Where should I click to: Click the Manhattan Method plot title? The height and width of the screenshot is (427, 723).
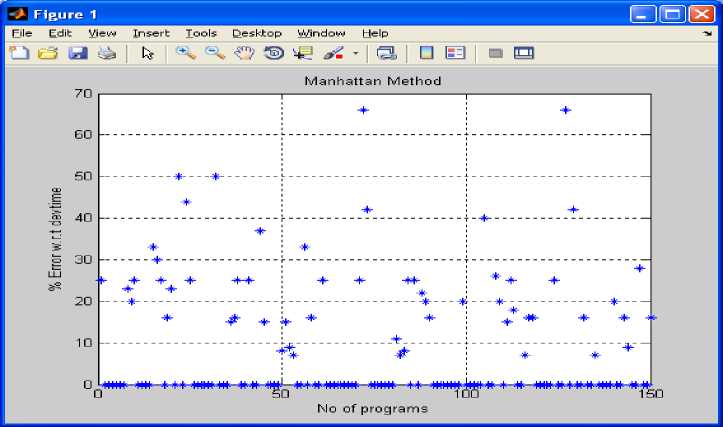373,80
